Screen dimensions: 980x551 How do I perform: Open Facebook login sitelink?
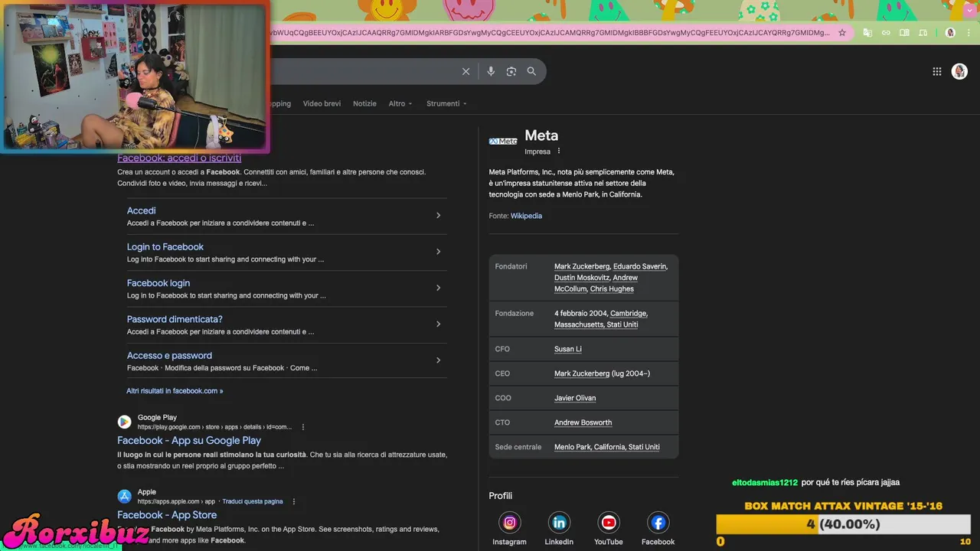158,283
